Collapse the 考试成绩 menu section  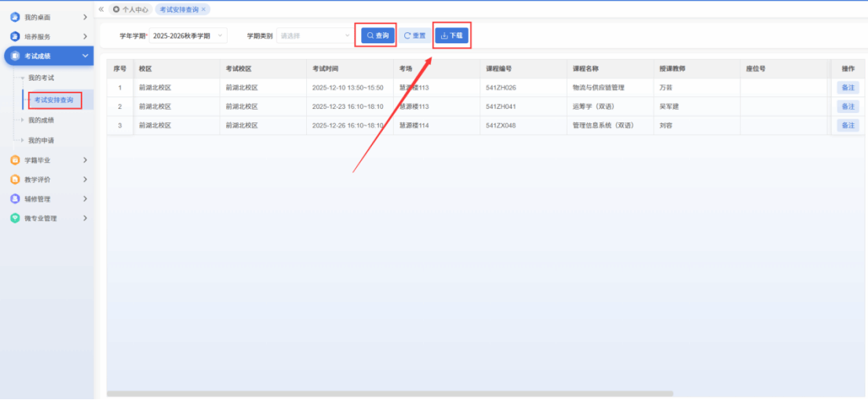(85, 56)
